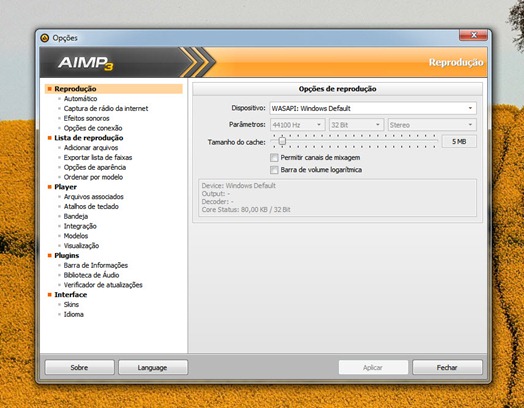This screenshot has height=408, width=524.
Task: Open the Atalhos de teclado section
Action: click(91, 207)
